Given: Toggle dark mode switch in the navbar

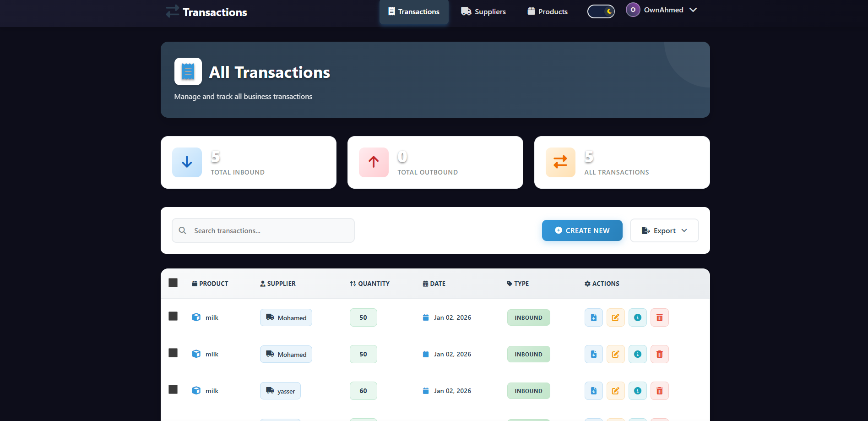Looking at the screenshot, I should [601, 11].
